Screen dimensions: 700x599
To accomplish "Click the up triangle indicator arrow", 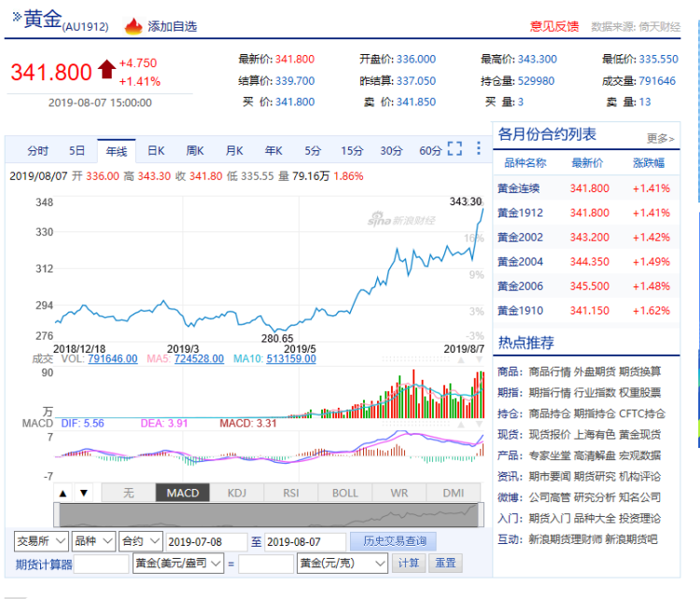I will [63, 493].
